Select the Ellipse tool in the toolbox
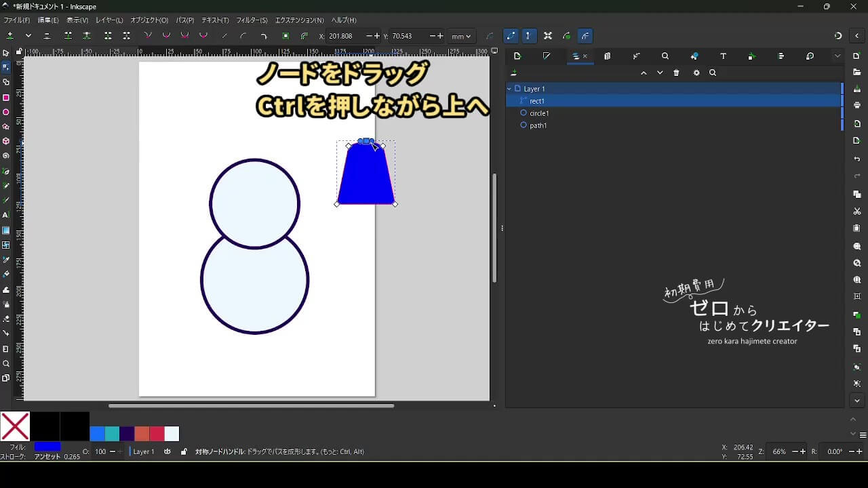 6,113
